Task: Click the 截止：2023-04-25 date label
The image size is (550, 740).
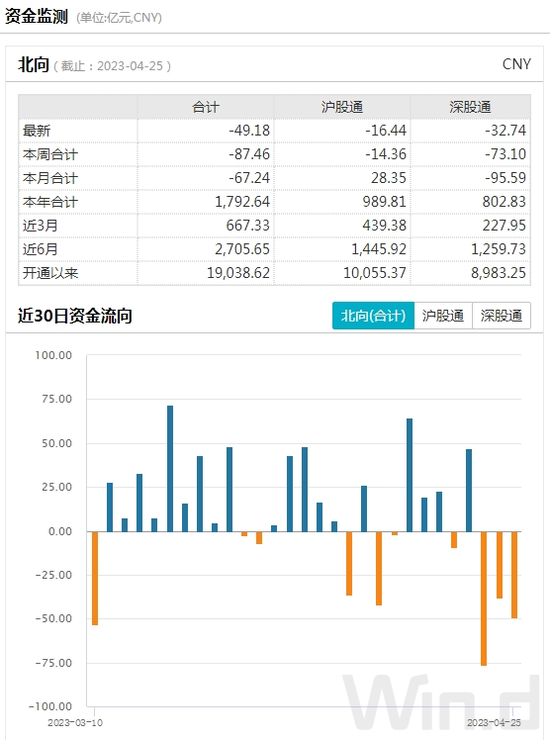Action: tap(112, 66)
